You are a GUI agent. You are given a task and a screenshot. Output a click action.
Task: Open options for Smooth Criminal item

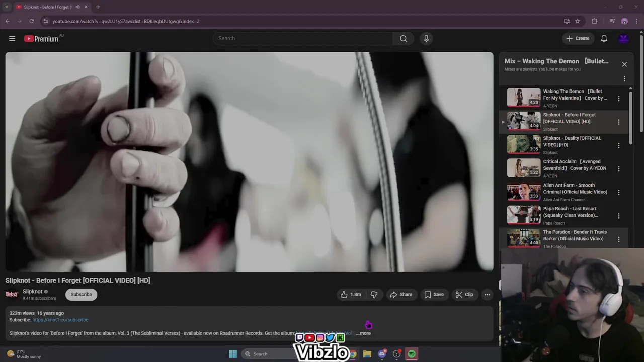(619, 192)
